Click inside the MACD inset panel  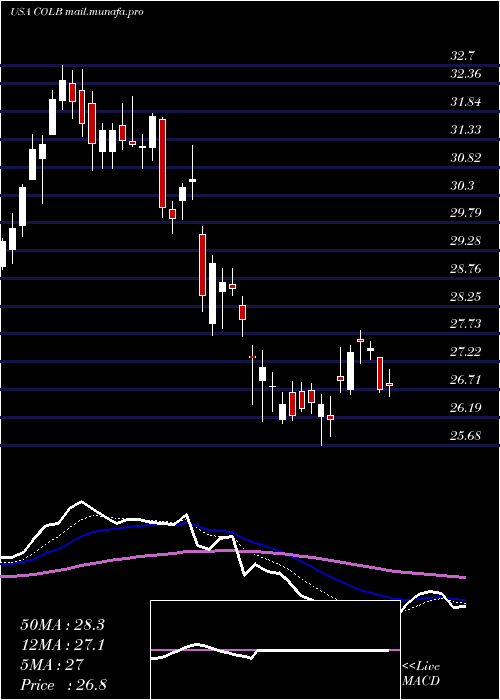(275, 650)
